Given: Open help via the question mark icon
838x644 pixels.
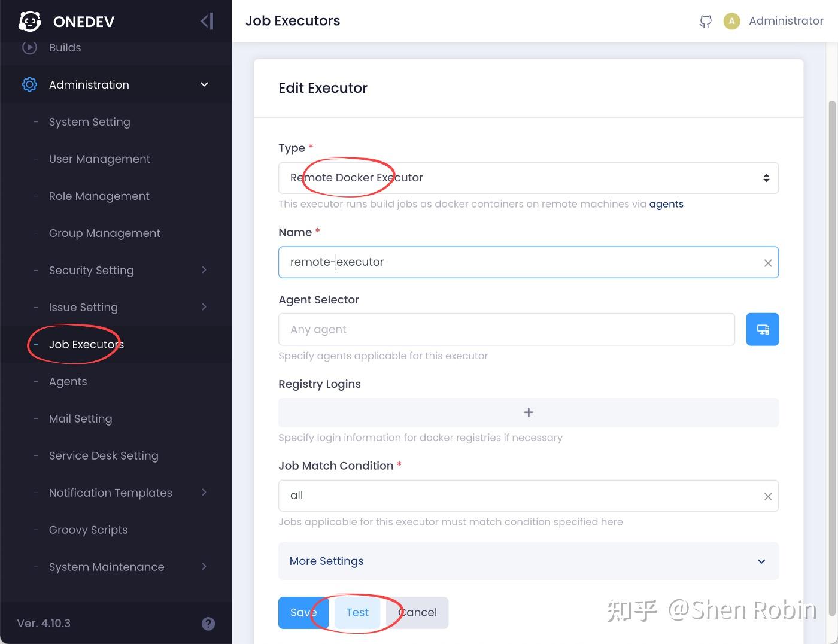Looking at the screenshot, I should click(208, 623).
